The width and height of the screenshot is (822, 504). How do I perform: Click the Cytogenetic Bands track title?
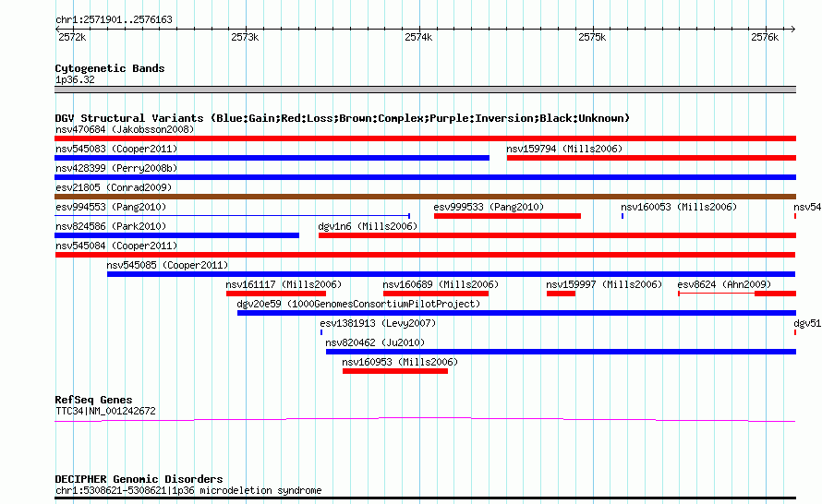(x=110, y=68)
